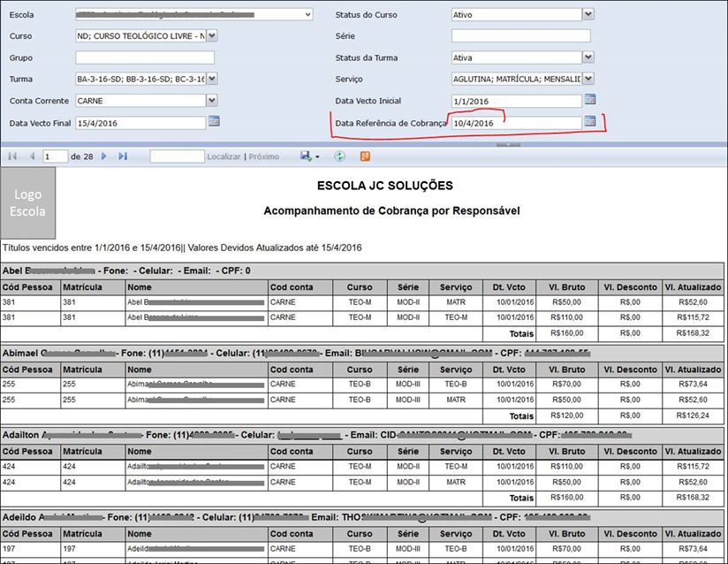Screen dimensions: 728x564
Task: Open the export save icon menu
Action: pos(310,156)
